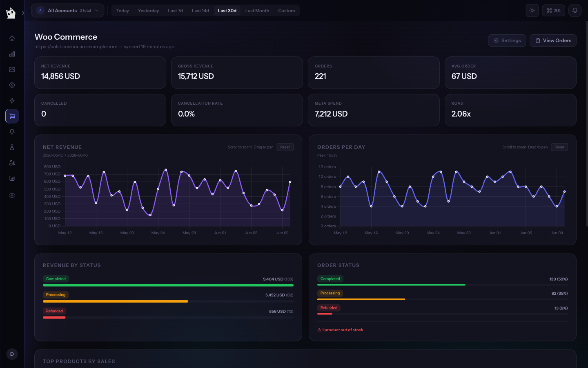Screen dimensions: 588x368
Task: Select the Custom date range tab
Action: coord(287,11)
